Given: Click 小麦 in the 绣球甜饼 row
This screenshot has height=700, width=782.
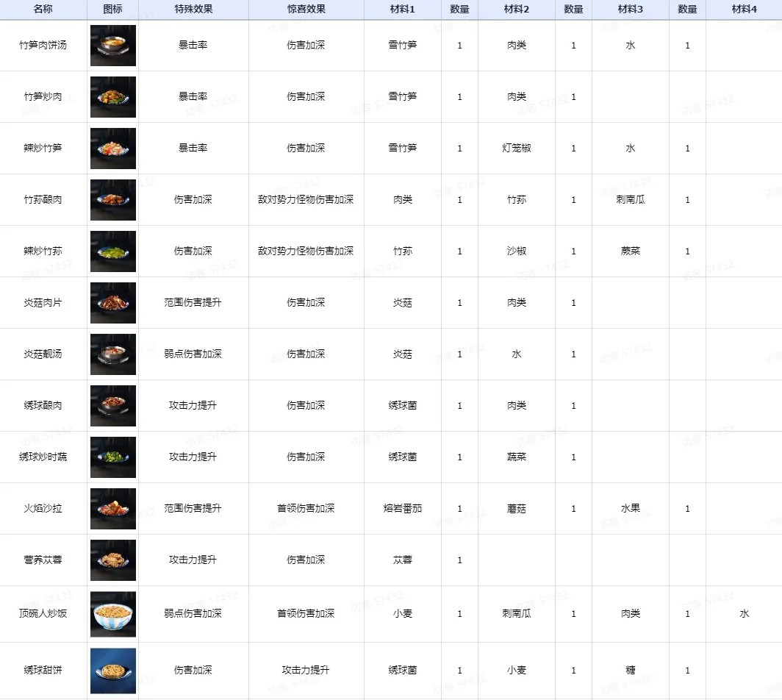Looking at the screenshot, I should (x=516, y=670).
